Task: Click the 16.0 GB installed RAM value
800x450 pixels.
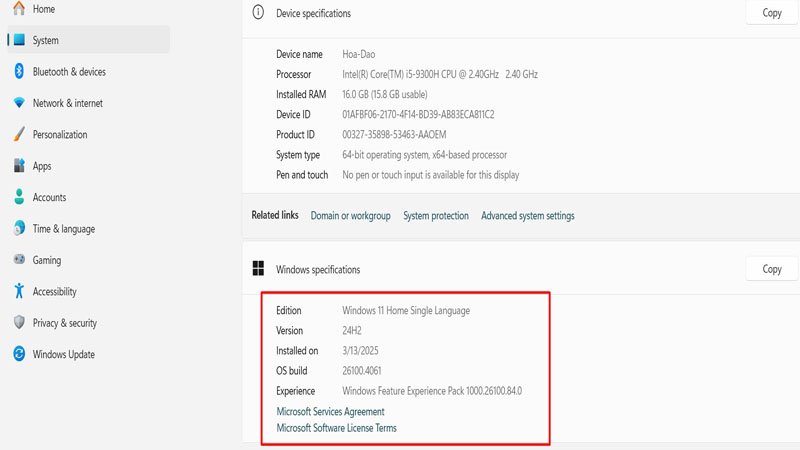Action: coord(385,94)
